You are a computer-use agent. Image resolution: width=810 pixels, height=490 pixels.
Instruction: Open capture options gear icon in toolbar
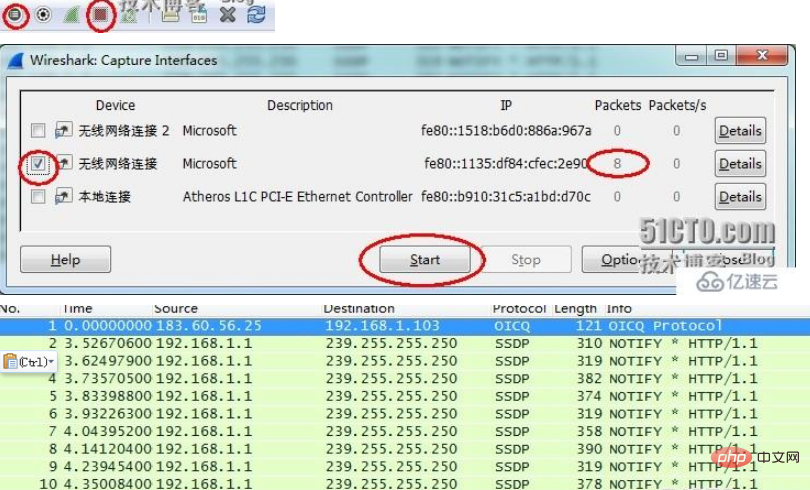[x=43, y=14]
